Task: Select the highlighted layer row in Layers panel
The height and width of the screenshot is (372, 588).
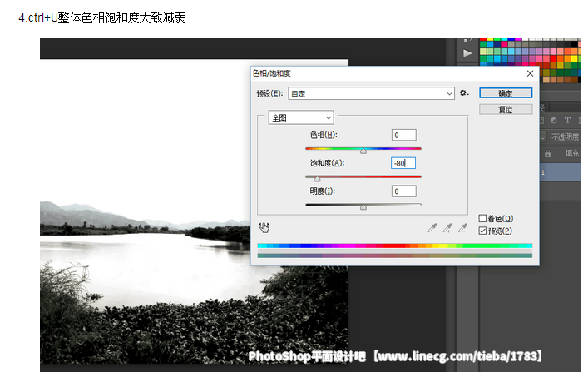Action: coord(560,172)
